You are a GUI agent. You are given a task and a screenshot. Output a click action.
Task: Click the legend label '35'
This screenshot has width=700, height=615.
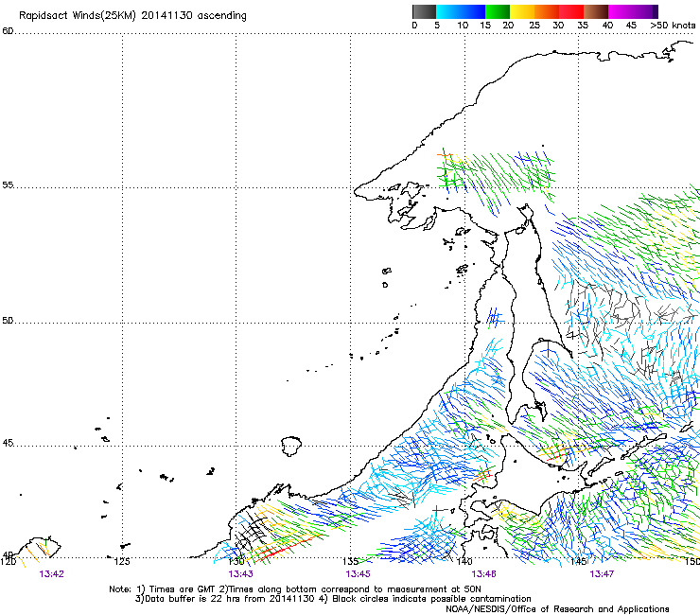pos(583,26)
